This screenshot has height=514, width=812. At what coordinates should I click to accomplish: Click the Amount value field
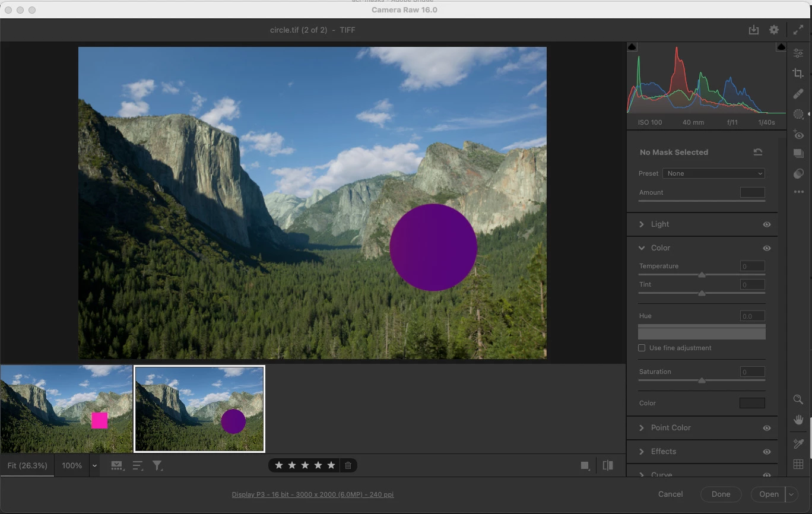click(x=752, y=192)
